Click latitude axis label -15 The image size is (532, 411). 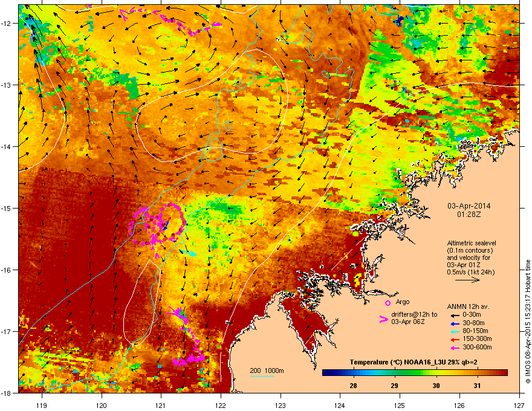6,208
